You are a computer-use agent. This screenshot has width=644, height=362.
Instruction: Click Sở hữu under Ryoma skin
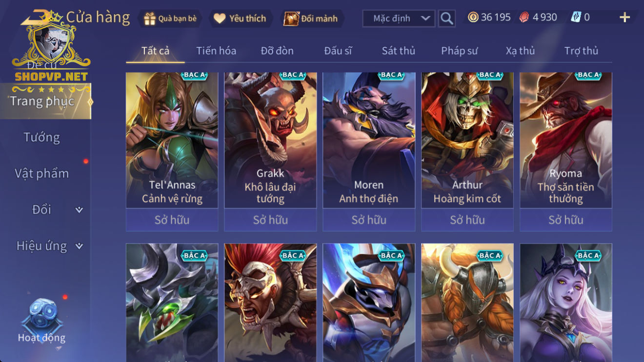coord(566,220)
